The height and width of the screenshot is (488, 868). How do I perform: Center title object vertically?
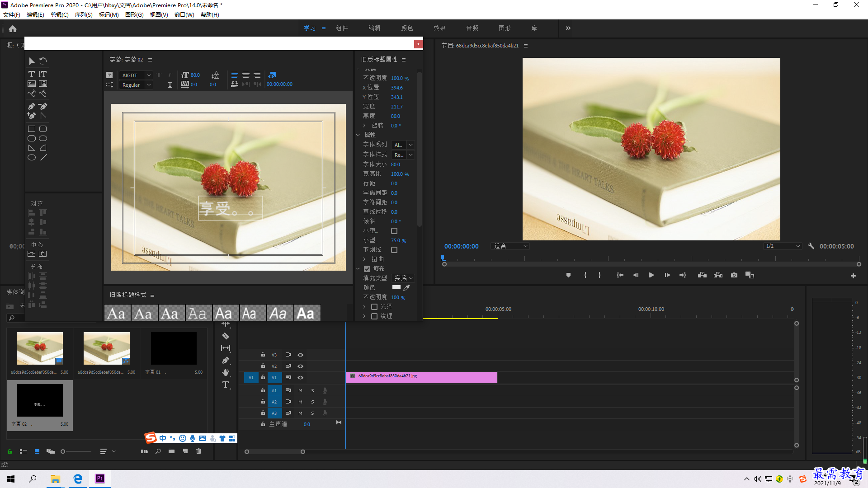point(32,254)
